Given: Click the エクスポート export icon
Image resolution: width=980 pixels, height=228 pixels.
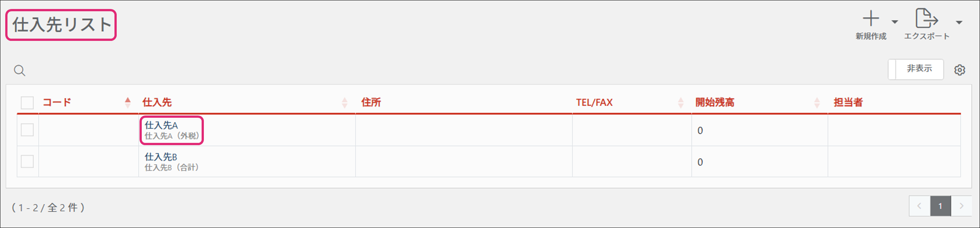Looking at the screenshot, I should tap(927, 19).
